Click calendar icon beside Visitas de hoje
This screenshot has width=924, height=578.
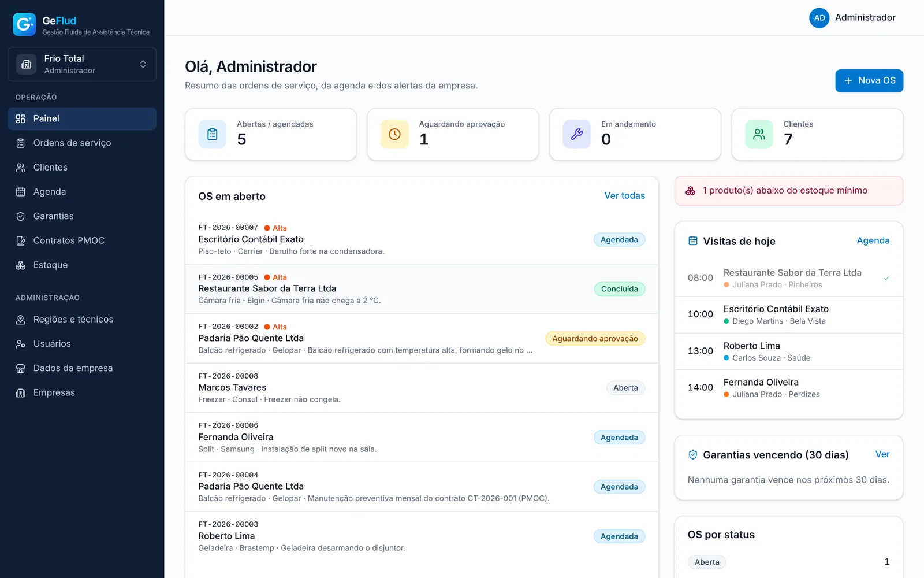point(693,241)
